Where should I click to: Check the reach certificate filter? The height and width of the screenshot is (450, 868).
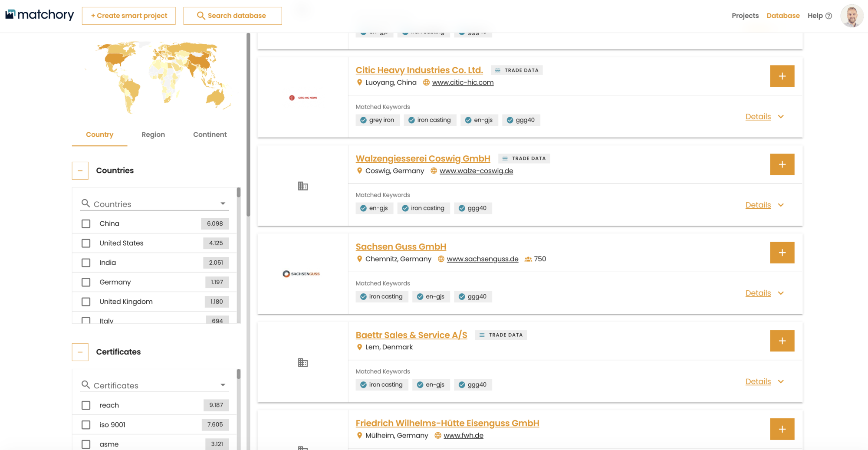pos(86,405)
